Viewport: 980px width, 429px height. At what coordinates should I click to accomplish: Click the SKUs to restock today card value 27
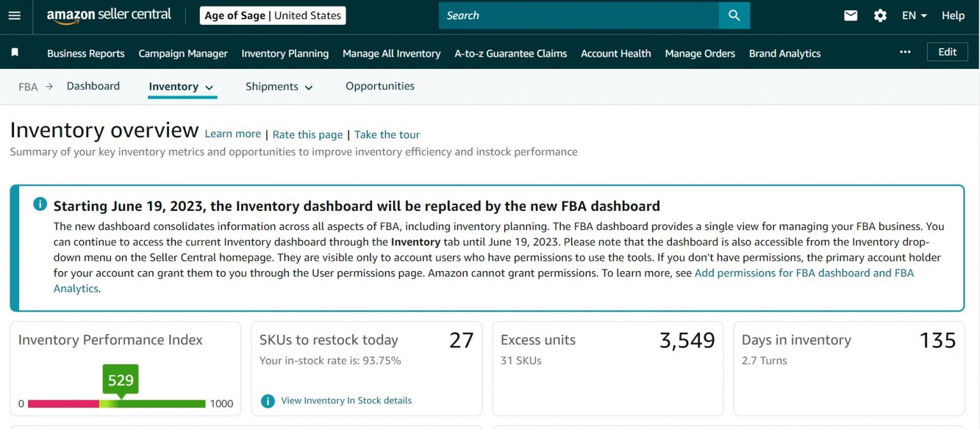coord(461,340)
